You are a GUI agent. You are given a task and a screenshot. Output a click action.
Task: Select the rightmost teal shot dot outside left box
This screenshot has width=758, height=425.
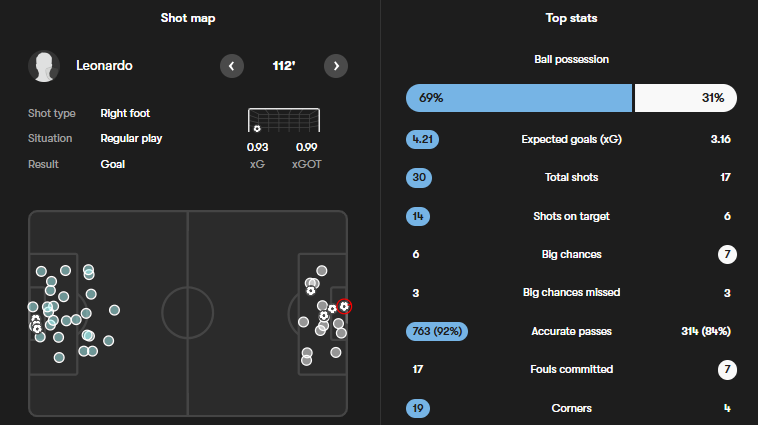[115, 310]
